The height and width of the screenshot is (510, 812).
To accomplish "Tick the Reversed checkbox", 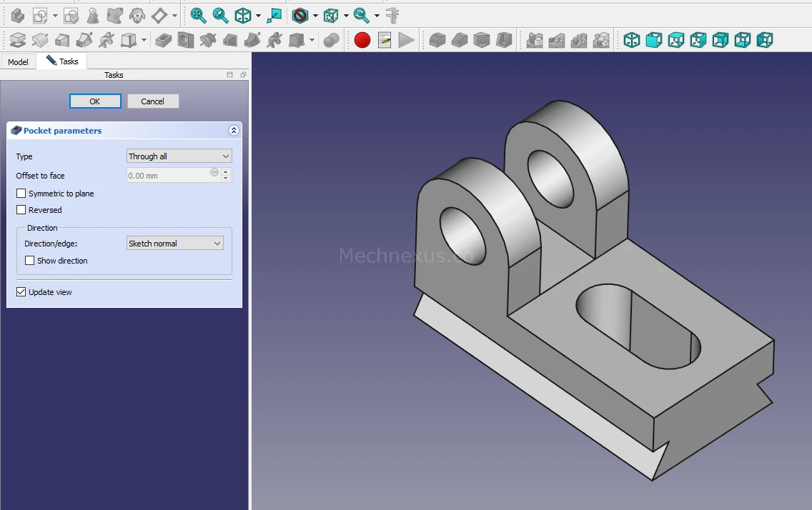I will [21, 210].
